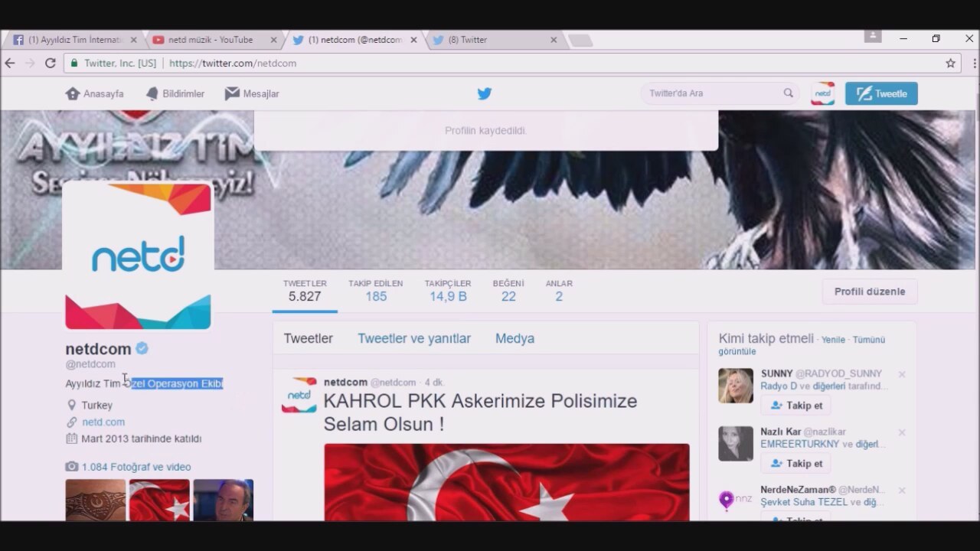Open the Tweetler ve yanıtlar tab

pyautogui.click(x=414, y=338)
